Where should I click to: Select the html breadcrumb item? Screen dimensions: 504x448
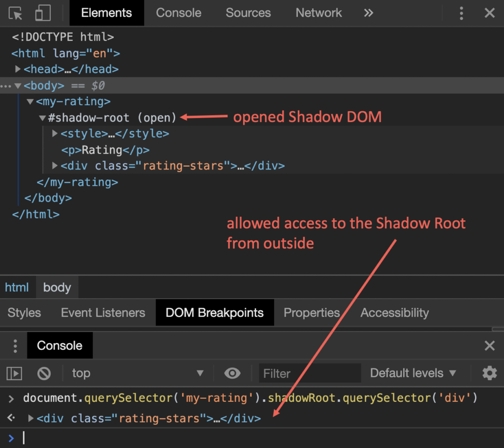[x=17, y=287]
